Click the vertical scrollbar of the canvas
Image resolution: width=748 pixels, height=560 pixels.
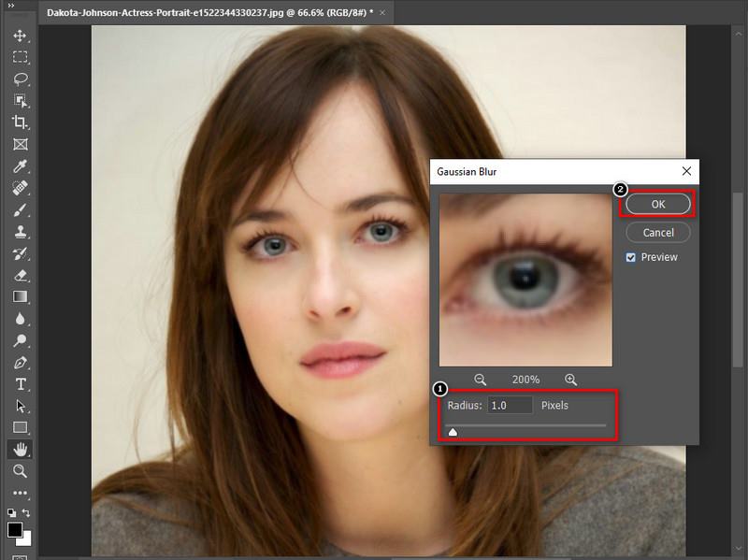[738, 279]
